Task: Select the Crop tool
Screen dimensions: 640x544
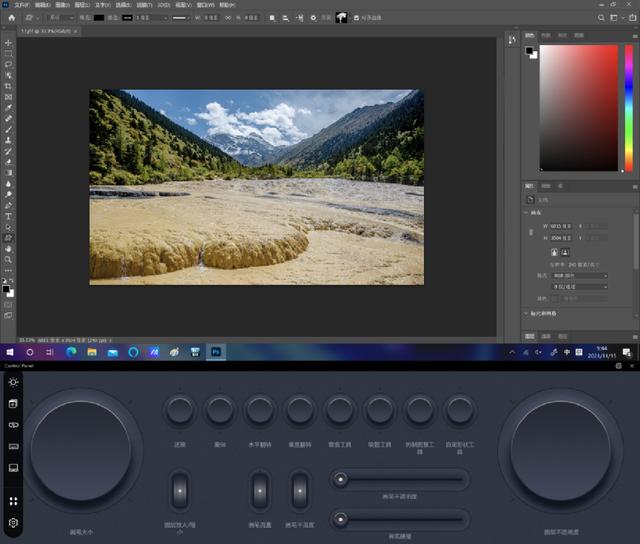Action: (9, 86)
